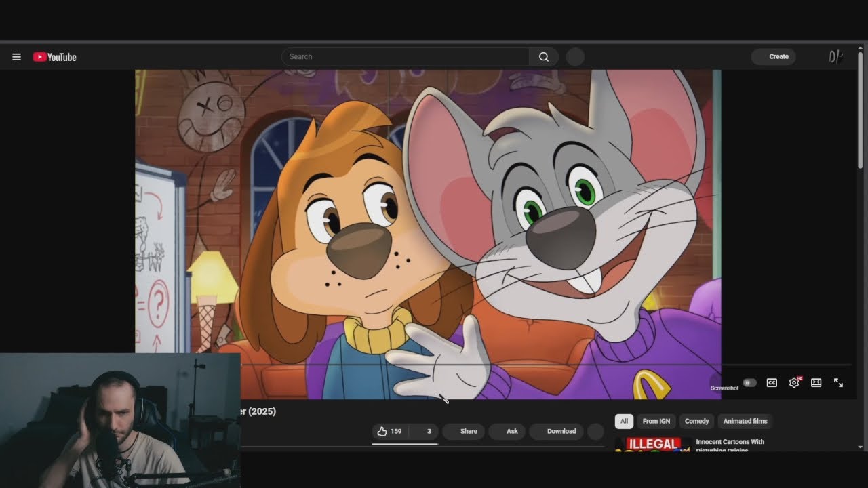This screenshot has width=868, height=488.
Task: Click the magnifier search button
Action: (x=544, y=57)
